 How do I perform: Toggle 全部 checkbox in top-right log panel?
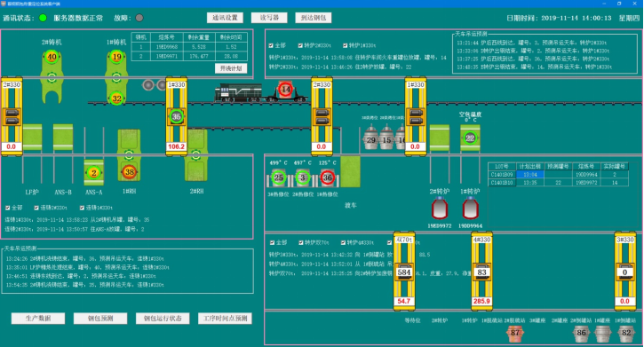point(271,45)
